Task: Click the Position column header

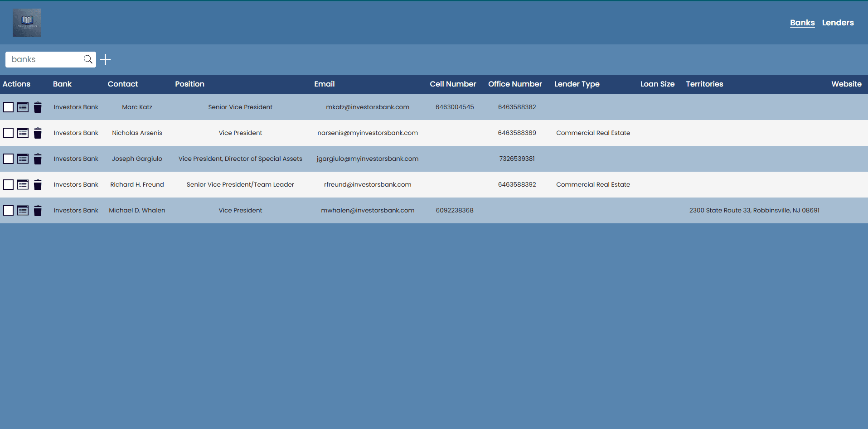Action: pyautogui.click(x=189, y=84)
